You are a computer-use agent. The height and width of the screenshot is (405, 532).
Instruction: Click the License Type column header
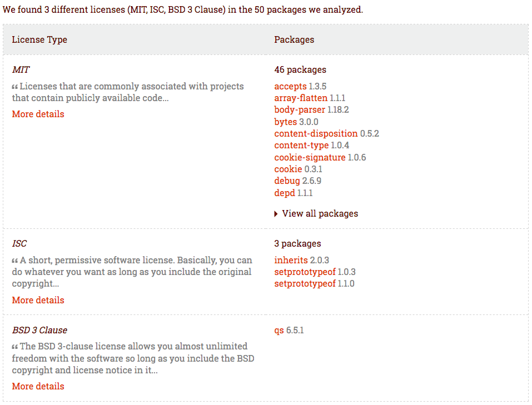pyautogui.click(x=39, y=39)
